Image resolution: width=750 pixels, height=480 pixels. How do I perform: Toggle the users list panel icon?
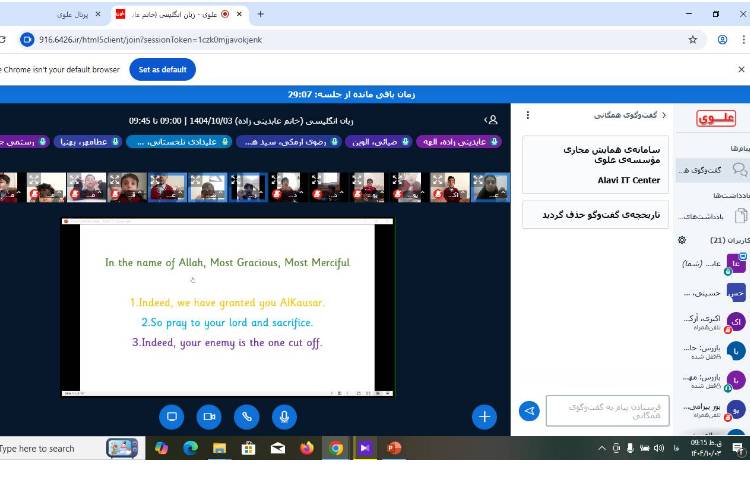tap(491, 120)
